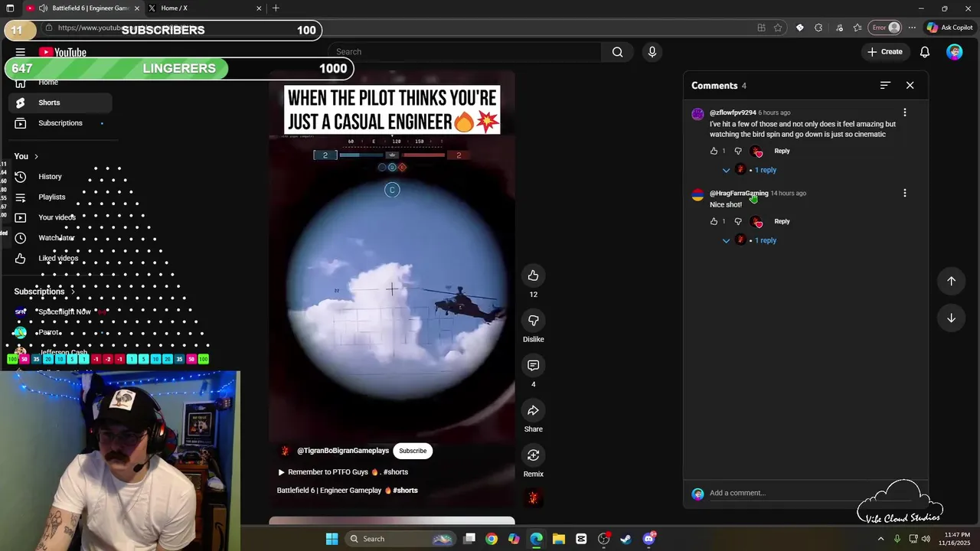
Task: Reply to zflowfpv9294's comment
Action: [782, 151]
